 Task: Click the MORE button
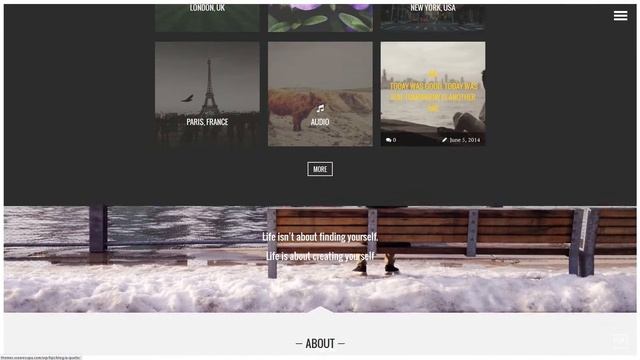(x=320, y=169)
